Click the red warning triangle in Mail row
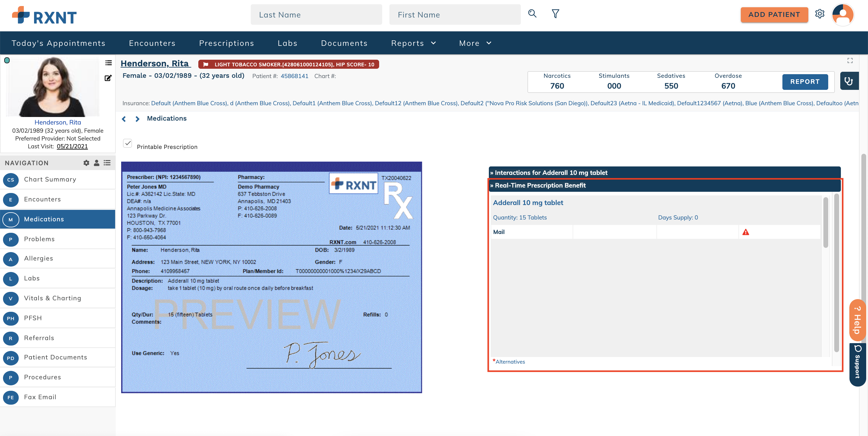The image size is (868, 436). (745, 232)
